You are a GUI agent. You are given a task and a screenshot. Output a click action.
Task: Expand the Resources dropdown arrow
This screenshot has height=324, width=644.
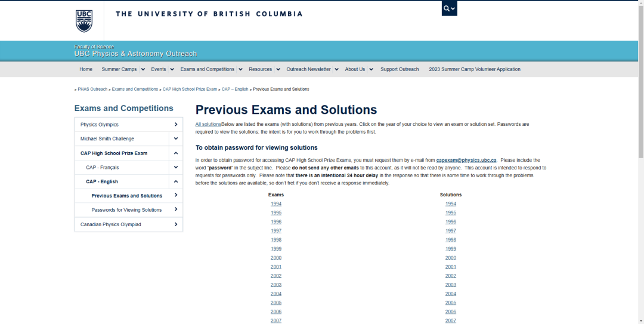(x=278, y=69)
